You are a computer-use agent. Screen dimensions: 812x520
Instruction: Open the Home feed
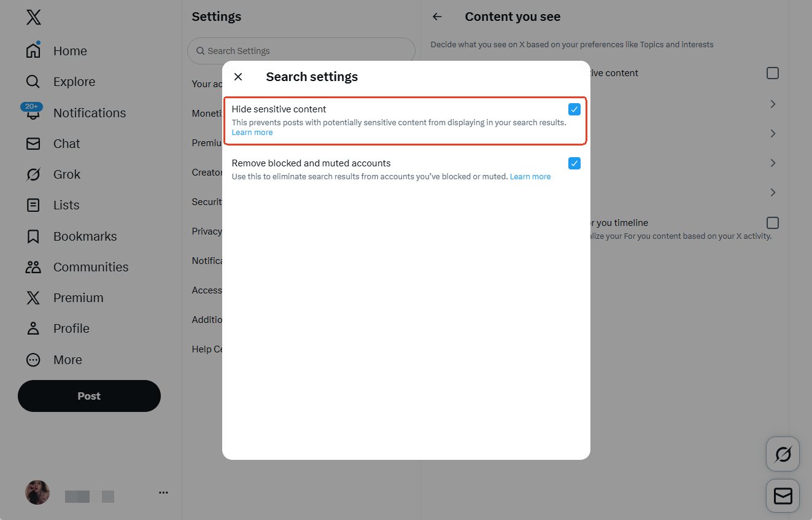(x=69, y=50)
